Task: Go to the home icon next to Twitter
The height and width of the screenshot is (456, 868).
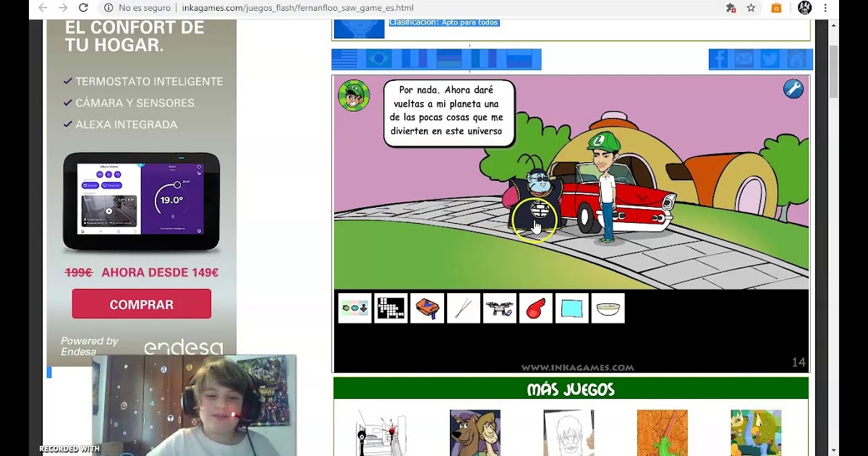Action: click(x=796, y=59)
